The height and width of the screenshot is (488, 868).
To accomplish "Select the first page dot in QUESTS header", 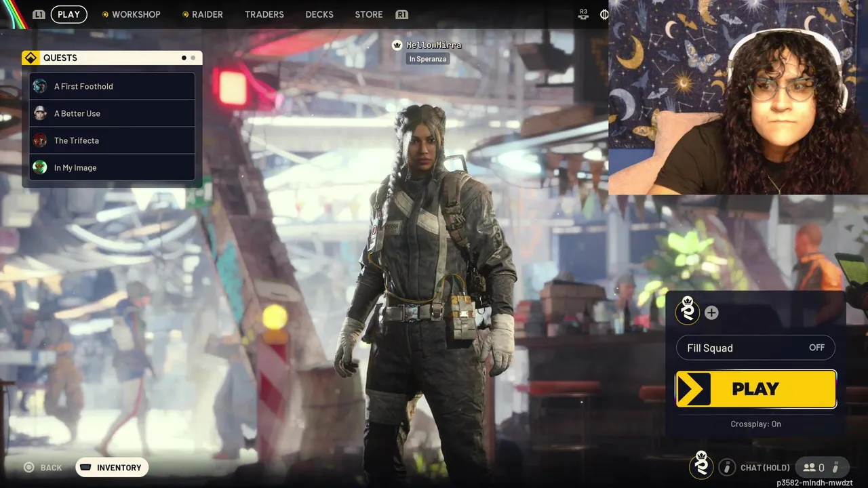I will click(184, 58).
